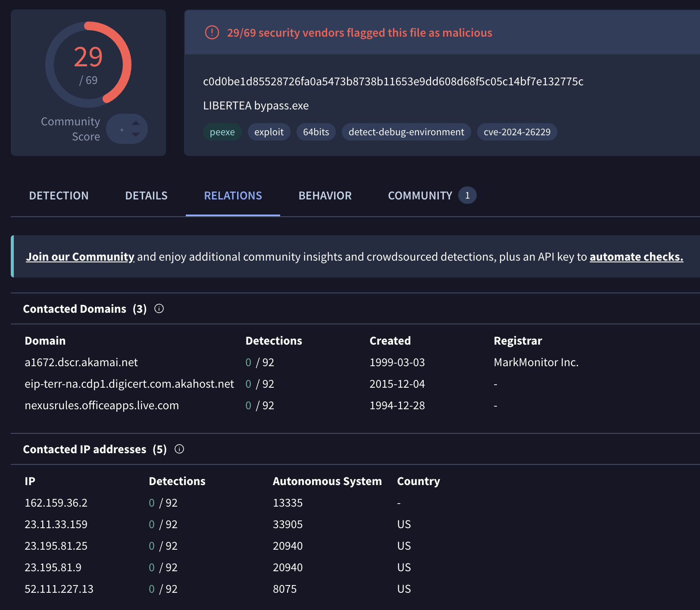Click the Join our Community link
Viewport: 700px width, 610px height.
click(x=80, y=257)
